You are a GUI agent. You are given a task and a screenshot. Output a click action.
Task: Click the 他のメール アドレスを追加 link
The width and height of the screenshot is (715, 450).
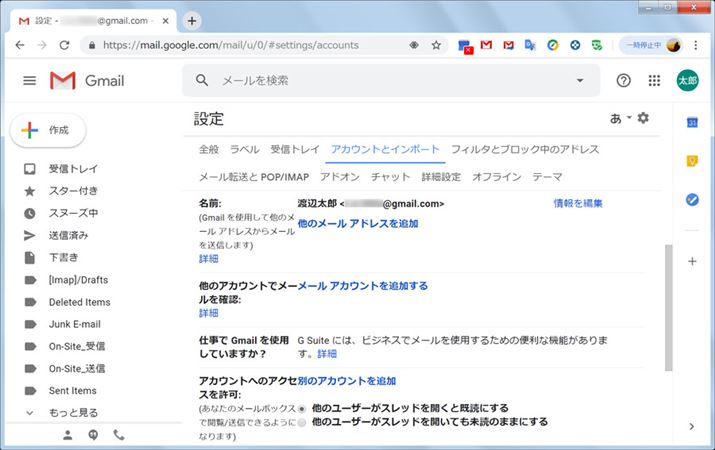358,223
